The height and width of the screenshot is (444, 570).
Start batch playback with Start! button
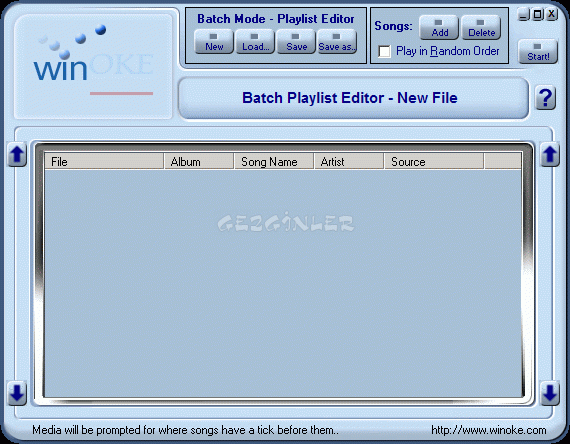coord(538,52)
